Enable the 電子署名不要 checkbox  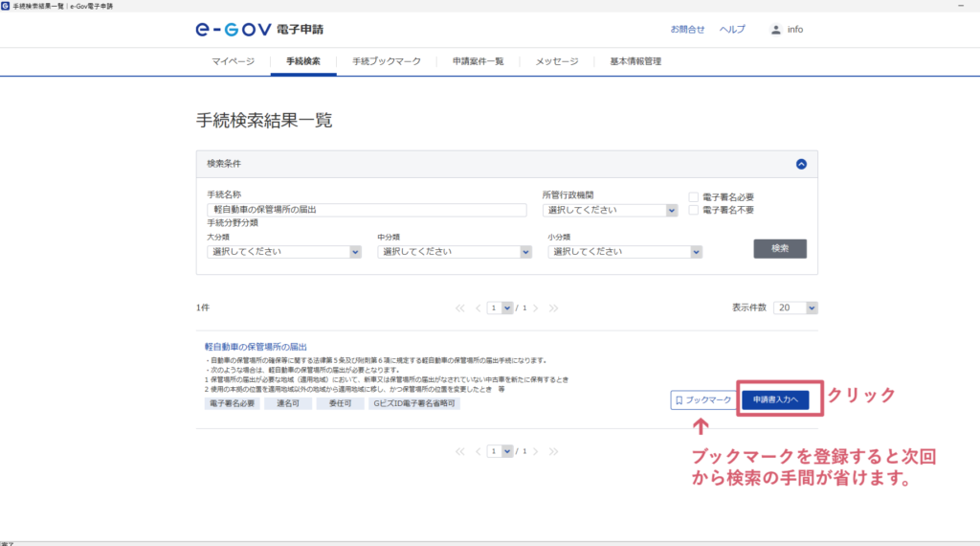pos(693,210)
